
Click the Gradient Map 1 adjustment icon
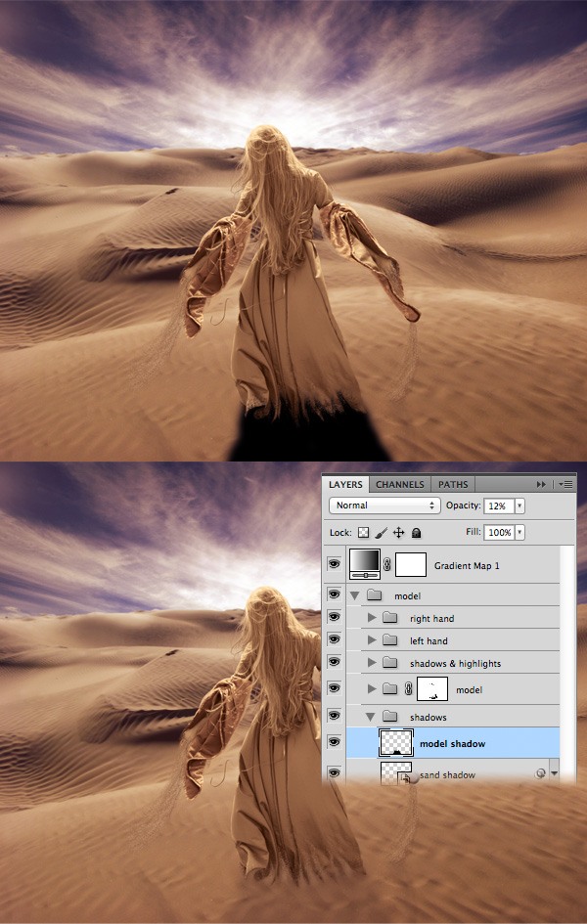[x=365, y=565]
